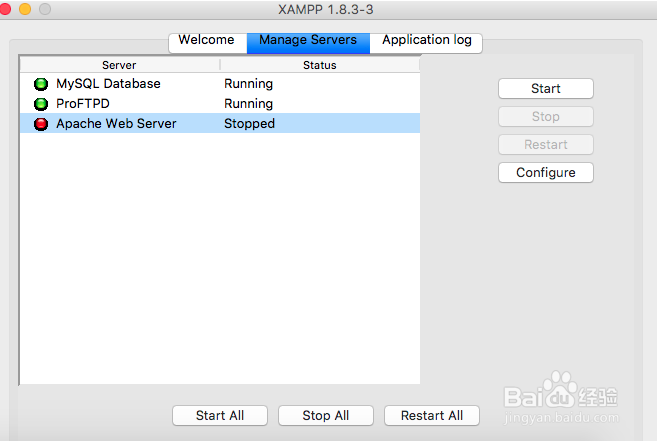Minimize the XAMPP window with the yellow button
Image resolution: width=657 pixels, height=441 pixels.
coord(25,9)
